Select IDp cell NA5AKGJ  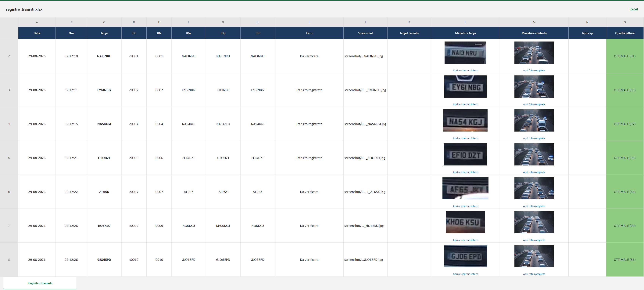click(x=223, y=124)
